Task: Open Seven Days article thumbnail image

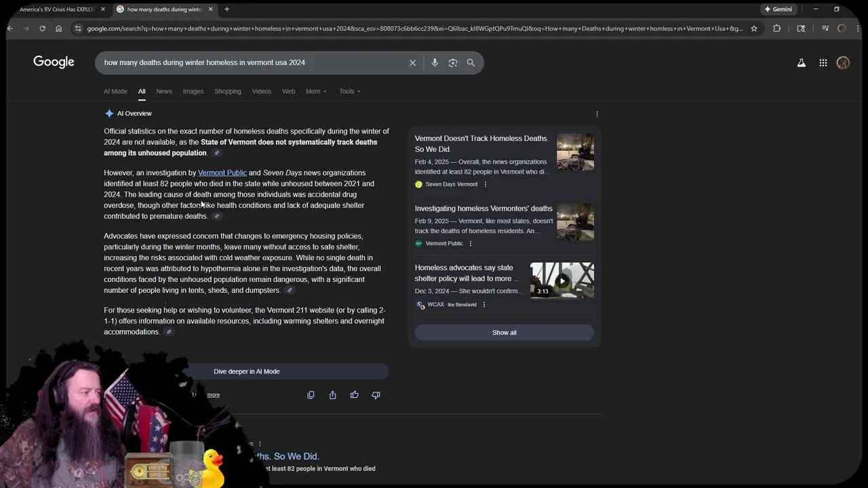Action: [x=575, y=152]
